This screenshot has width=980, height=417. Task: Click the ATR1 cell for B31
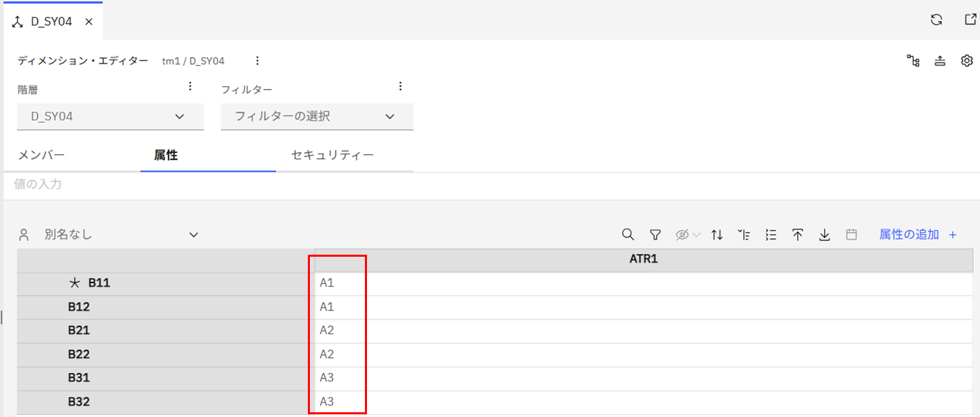tap(644, 378)
